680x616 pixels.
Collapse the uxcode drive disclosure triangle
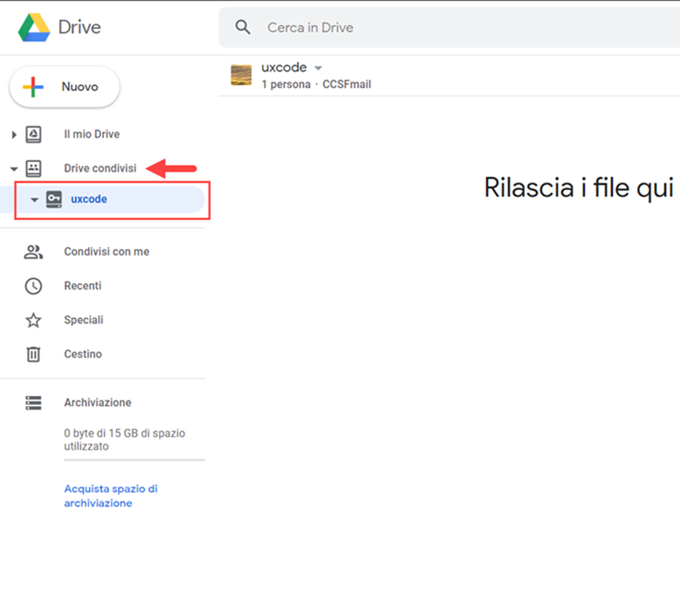coord(34,199)
